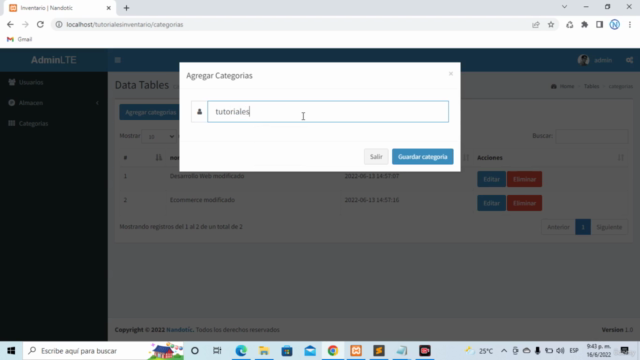This screenshot has height=360, width=640.
Task: Click Guardar categoria button
Action: (x=422, y=157)
